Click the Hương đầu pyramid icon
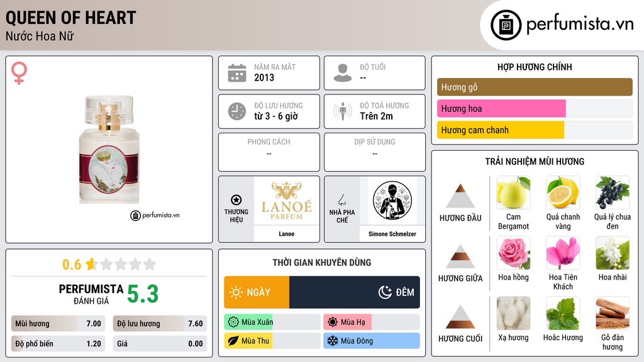This screenshot has width=644, height=362. coord(460,196)
